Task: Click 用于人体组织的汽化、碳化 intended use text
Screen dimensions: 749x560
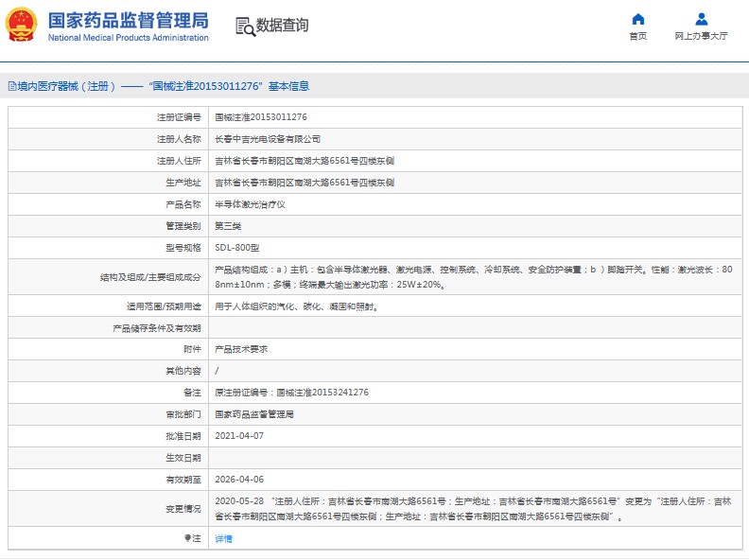Action: click(297, 306)
